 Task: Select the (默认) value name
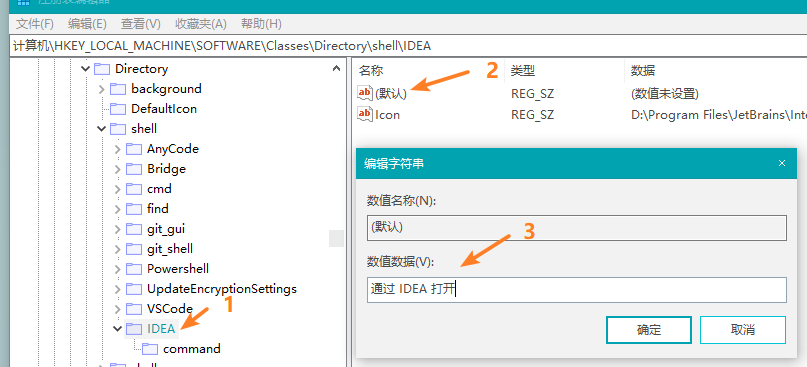[x=391, y=94]
